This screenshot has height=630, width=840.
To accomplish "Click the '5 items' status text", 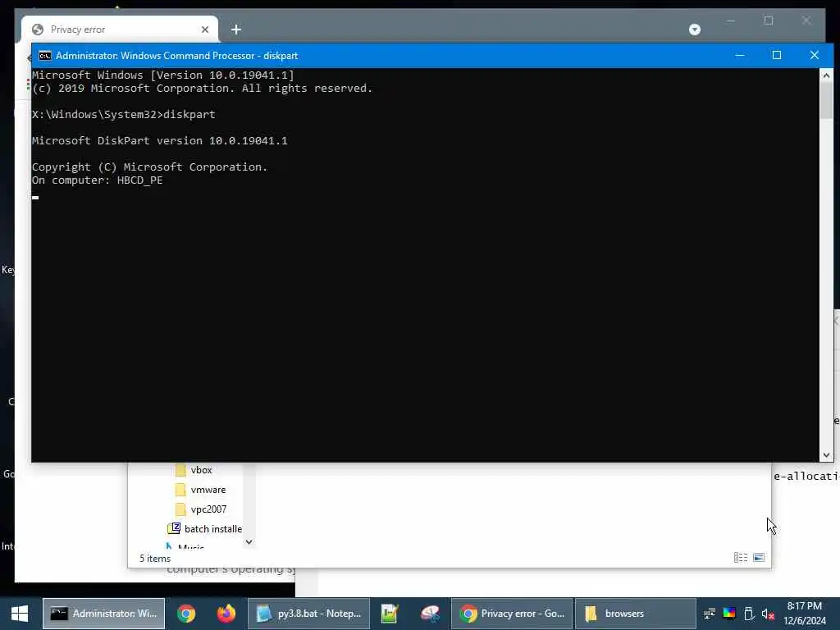I will (x=155, y=559).
